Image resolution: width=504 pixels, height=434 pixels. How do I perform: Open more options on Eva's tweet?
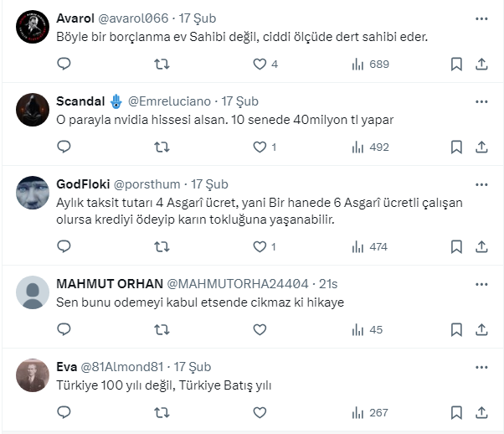coord(481,367)
